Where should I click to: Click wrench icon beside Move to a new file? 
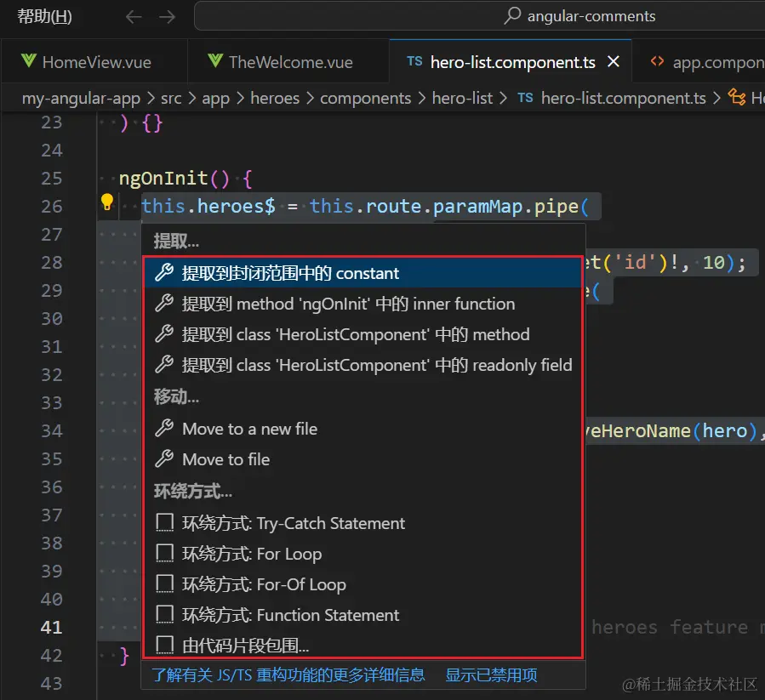coord(164,429)
